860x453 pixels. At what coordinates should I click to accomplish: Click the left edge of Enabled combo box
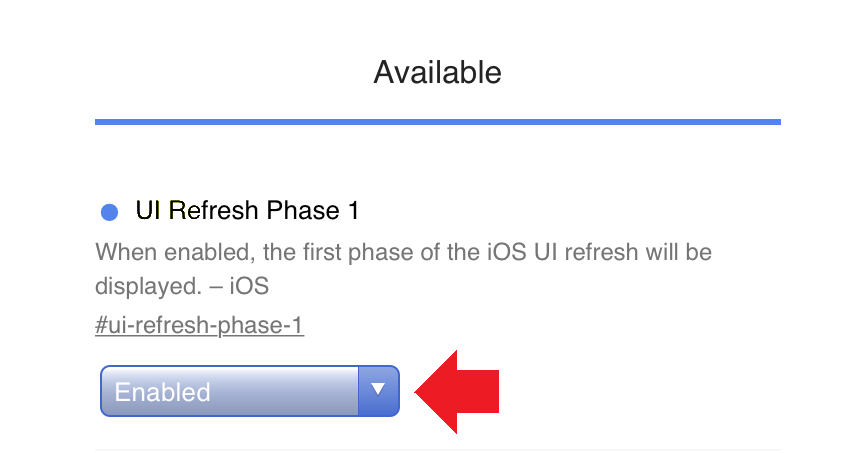[x=104, y=391]
